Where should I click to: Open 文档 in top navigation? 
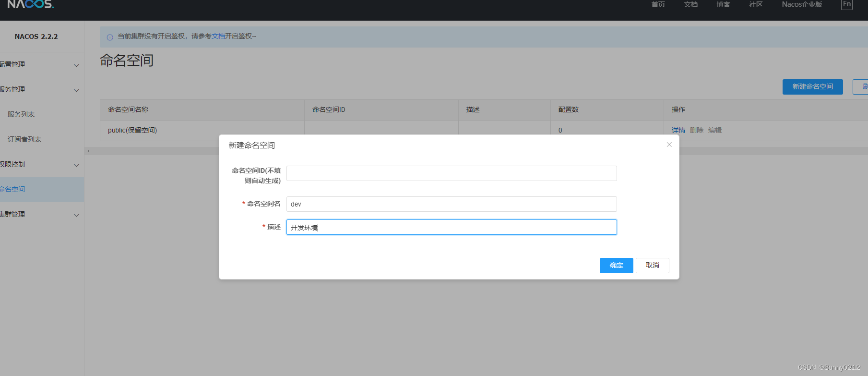[690, 4]
